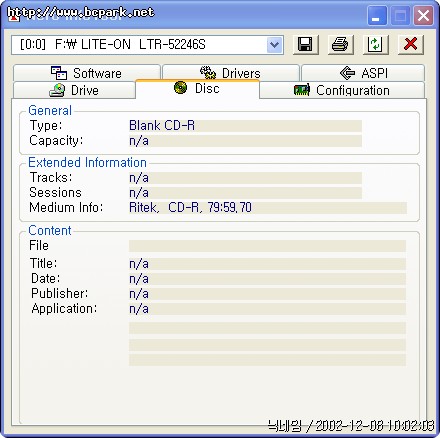Switch to the Drive tab
The height and width of the screenshot is (438, 440).
click(x=74, y=90)
